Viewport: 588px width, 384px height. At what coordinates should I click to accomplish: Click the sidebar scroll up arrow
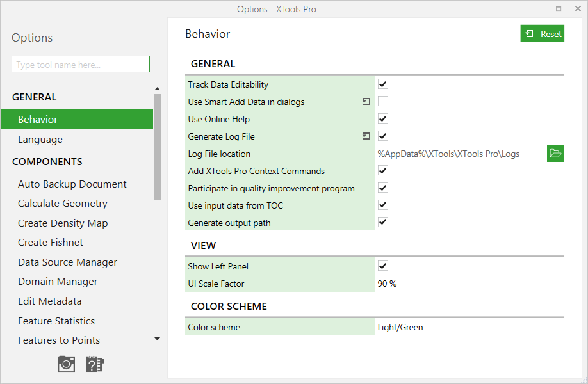[x=157, y=89]
